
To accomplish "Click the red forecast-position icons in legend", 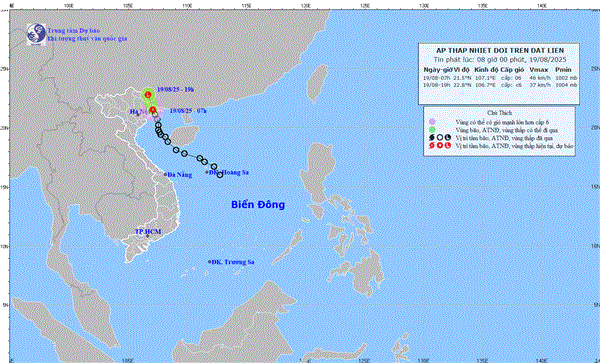I will point(440,146).
